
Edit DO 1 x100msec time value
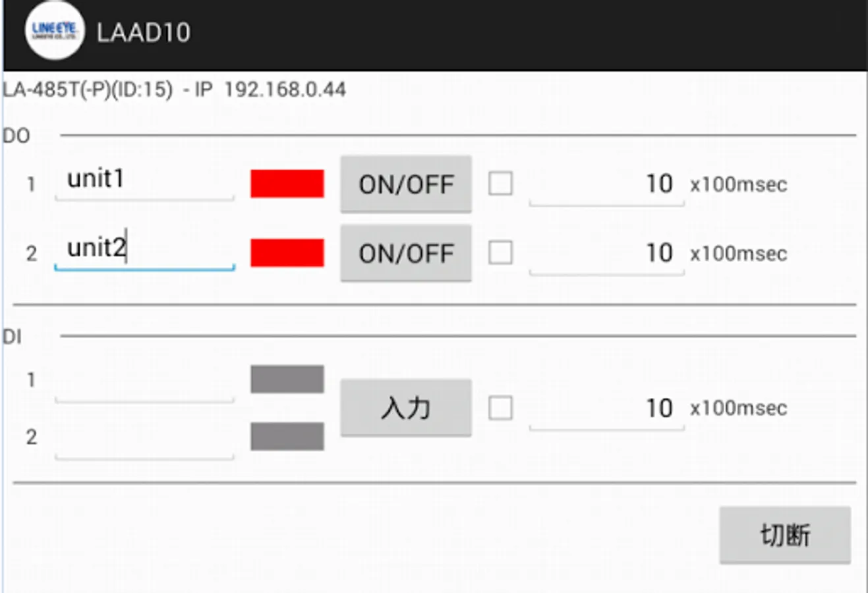point(606,184)
